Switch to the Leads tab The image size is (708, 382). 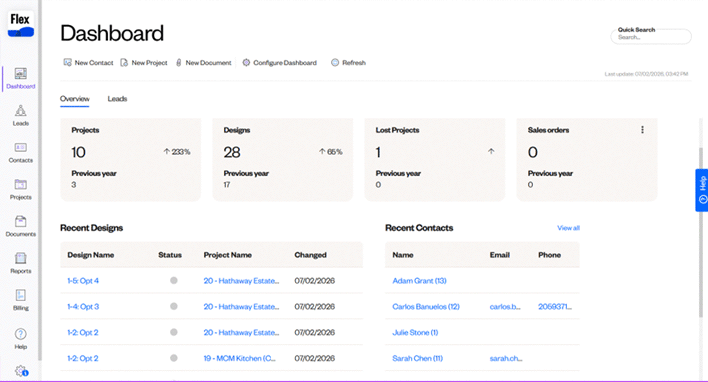click(117, 99)
